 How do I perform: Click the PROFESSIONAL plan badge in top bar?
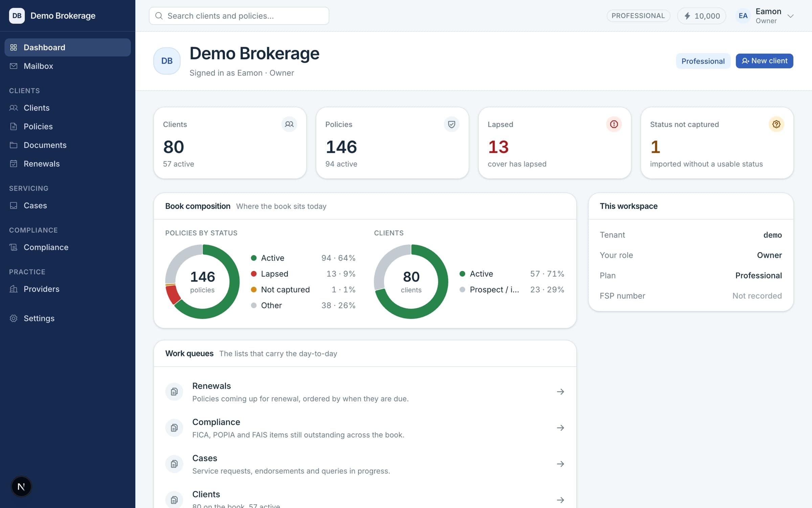pos(638,16)
